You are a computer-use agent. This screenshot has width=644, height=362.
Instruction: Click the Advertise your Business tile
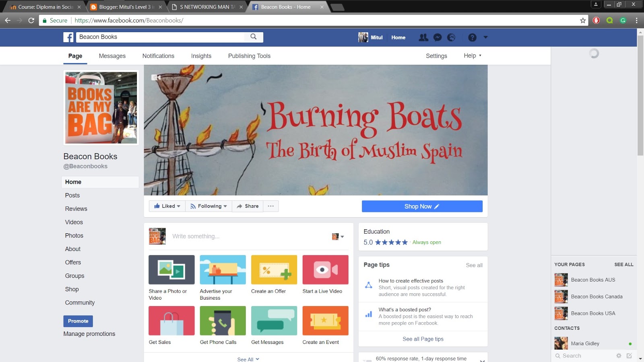[x=223, y=278]
